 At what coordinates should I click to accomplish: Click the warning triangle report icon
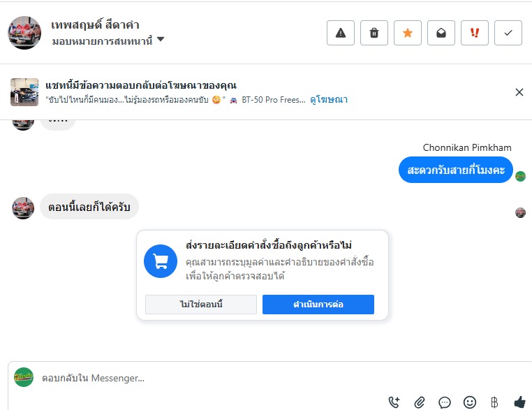(341, 33)
